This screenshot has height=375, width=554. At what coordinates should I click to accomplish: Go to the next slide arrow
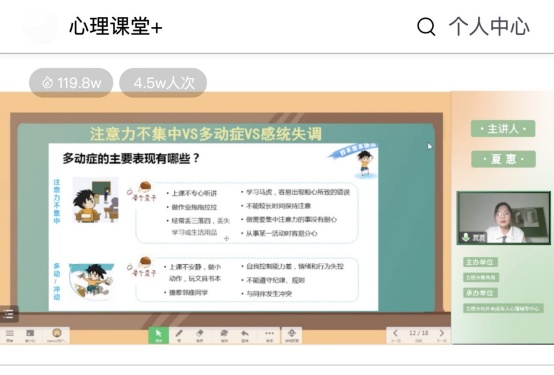(442, 334)
